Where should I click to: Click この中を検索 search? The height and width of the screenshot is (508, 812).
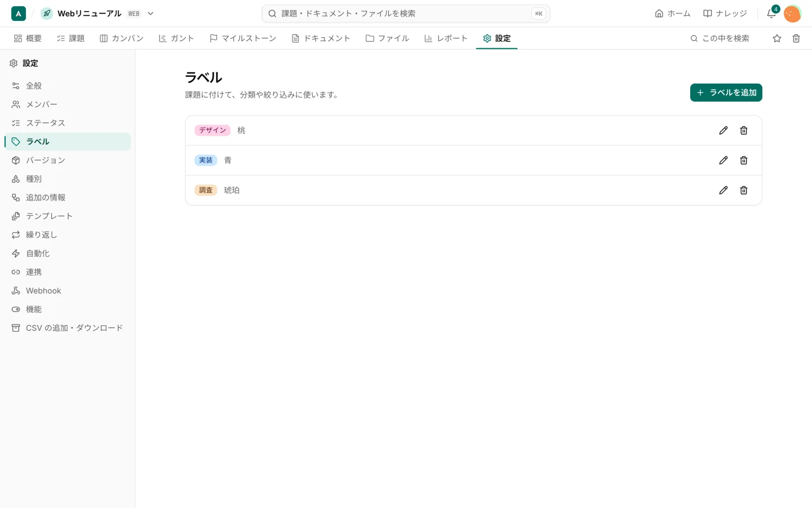pos(720,38)
